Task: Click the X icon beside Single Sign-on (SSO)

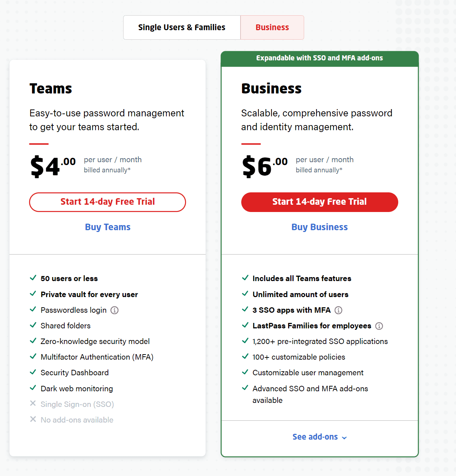Action: 33,403
